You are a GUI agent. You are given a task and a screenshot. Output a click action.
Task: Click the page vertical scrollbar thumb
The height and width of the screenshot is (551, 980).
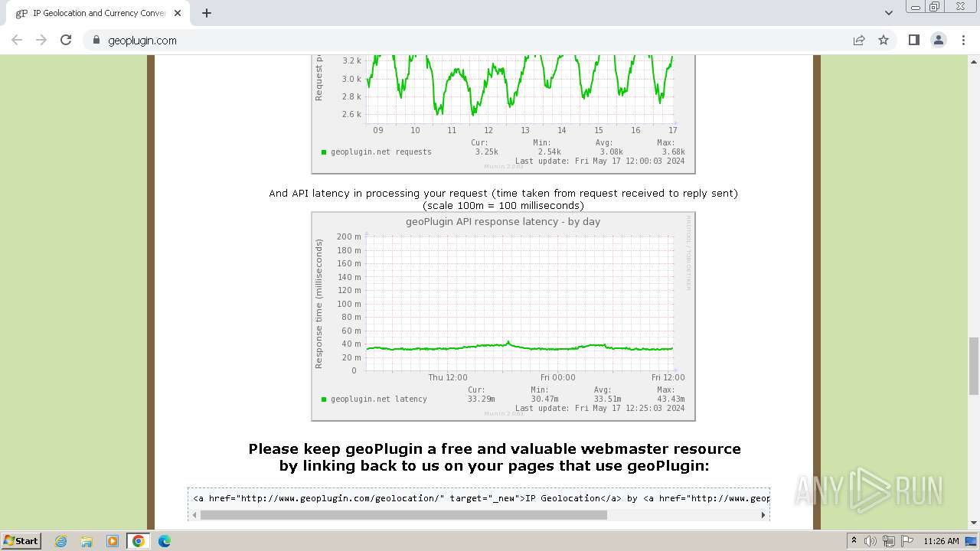973,366
